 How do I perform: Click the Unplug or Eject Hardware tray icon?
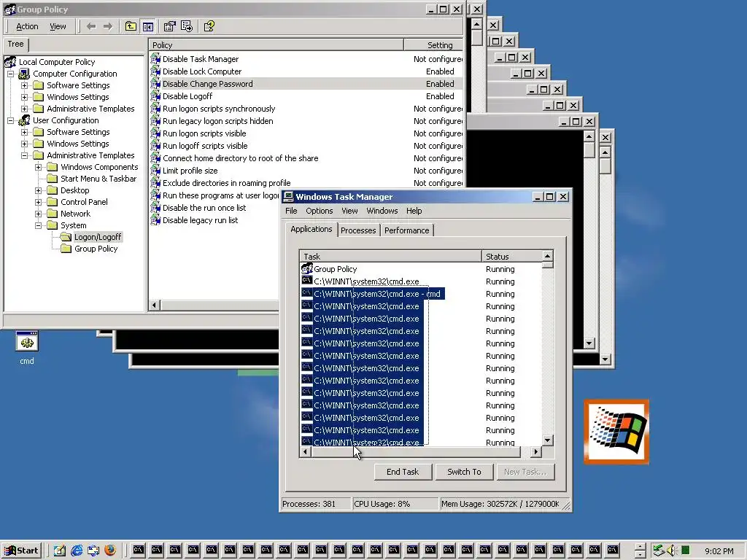coord(659,551)
